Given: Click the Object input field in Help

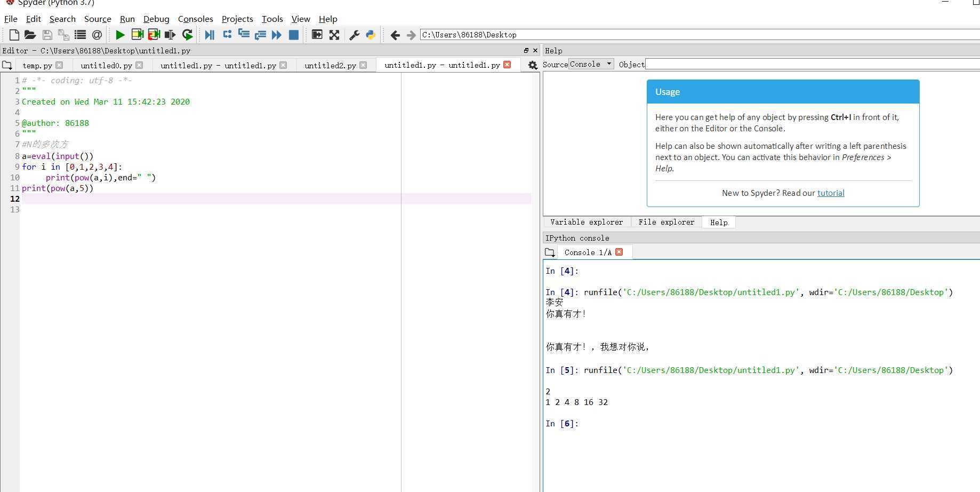Looking at the screenshot, I should (x=812, y=64).
